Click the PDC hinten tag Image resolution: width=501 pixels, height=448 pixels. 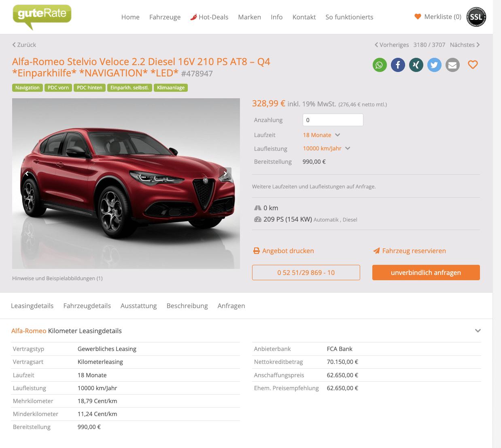89,88
